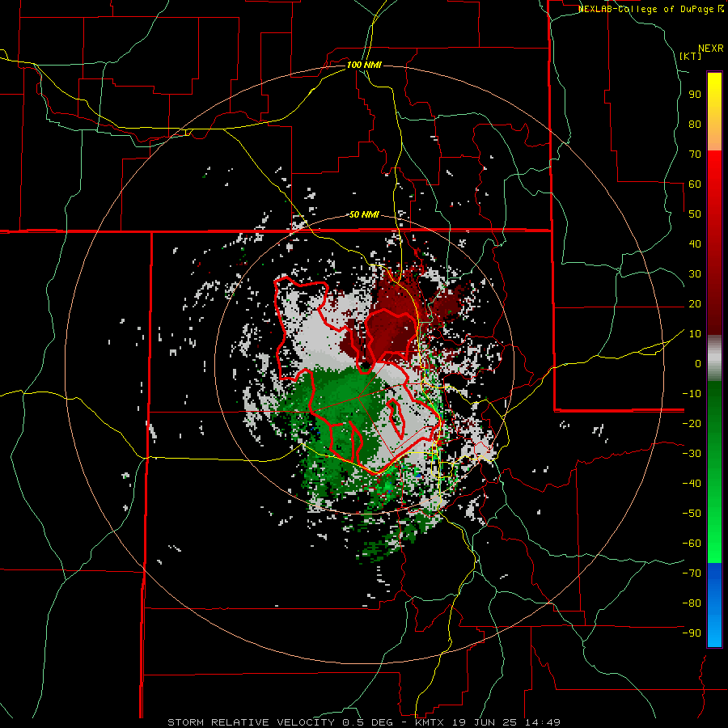Click the 40 value on the velocity scale
The width and height of the screenshot is (728, 728).
click(695, 243)
